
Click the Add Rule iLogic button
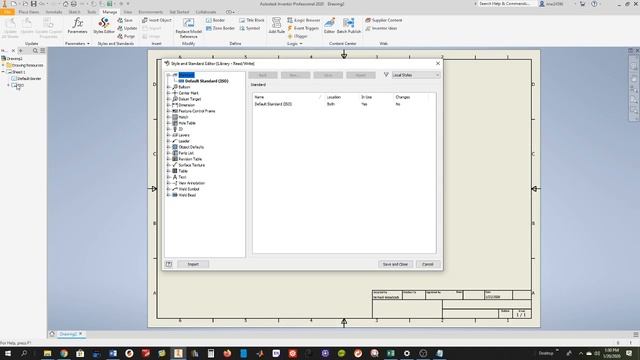coord(276,25)
